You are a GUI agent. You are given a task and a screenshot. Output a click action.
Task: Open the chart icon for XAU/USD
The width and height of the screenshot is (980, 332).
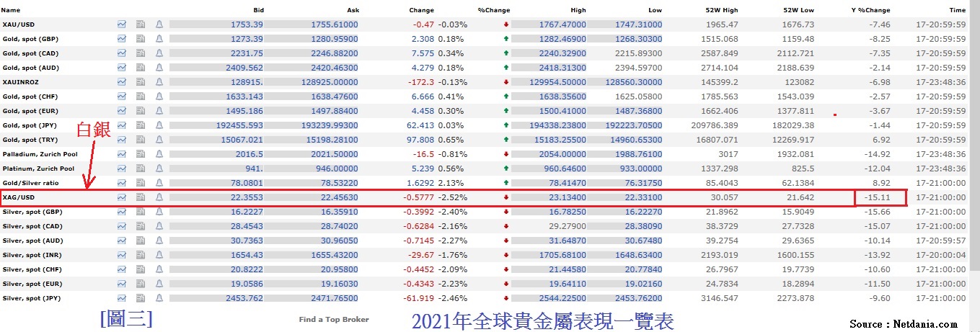tap(121, 24)
